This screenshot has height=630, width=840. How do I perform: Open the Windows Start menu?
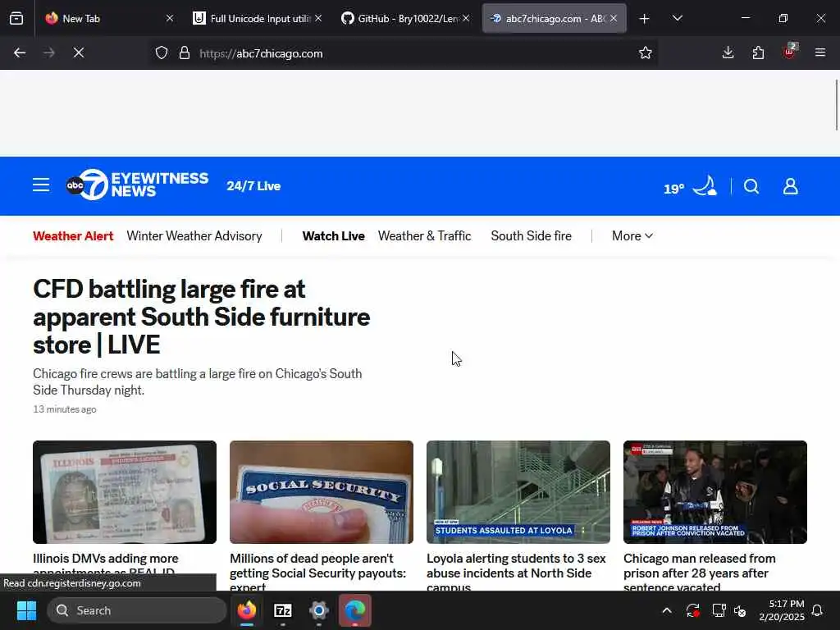(x=26, y=610)
